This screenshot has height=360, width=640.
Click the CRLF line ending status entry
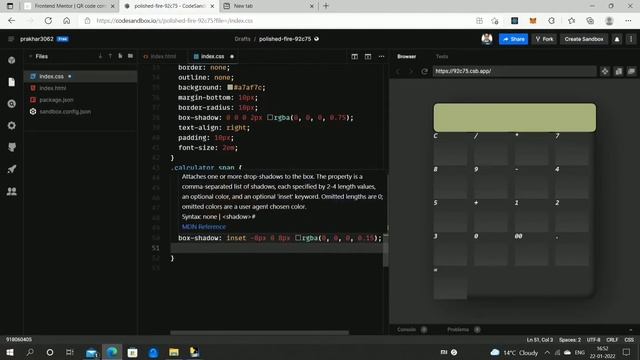tap(612, 340)
